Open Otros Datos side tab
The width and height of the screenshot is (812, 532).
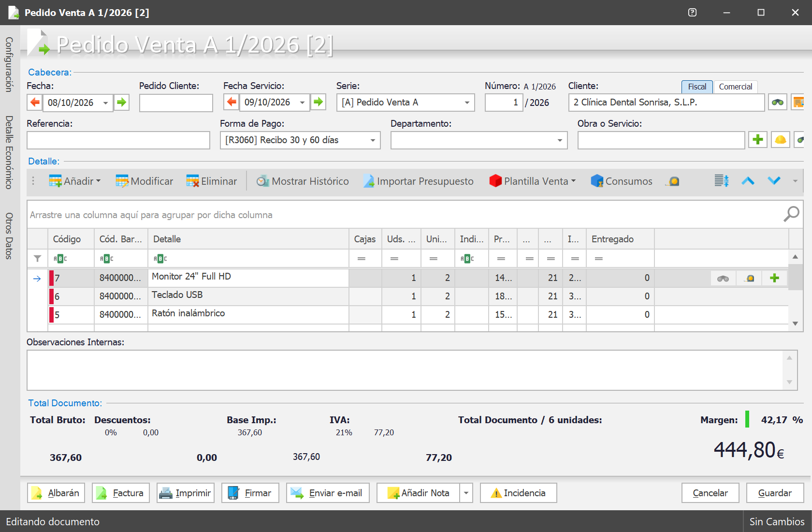[x=9, y=236]
